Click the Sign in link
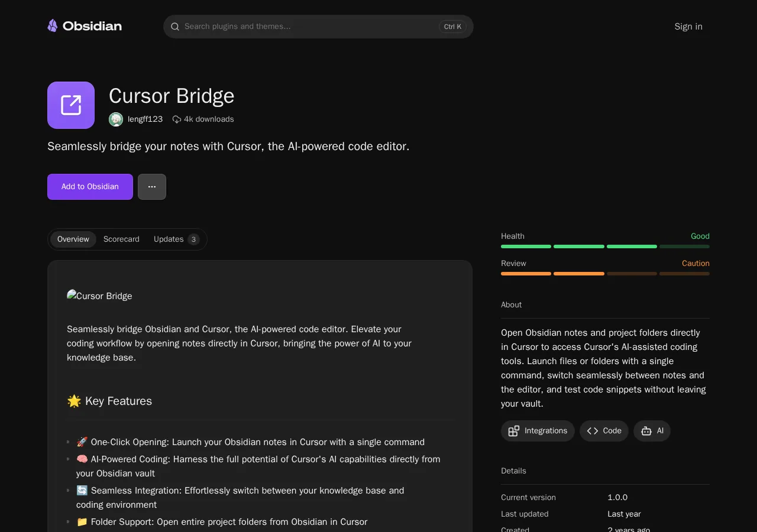Image resolution: width=757 pixels, height=532 pixels. click(x=688, y=27)
